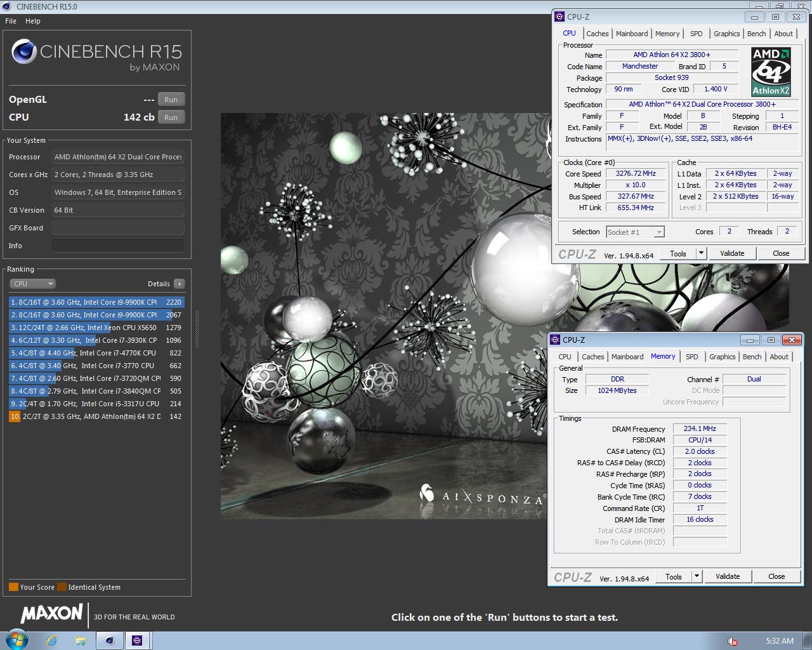Switch to Caches tab in top CPU-Z
Screen dimensions: 812x650
pos(597,34)
